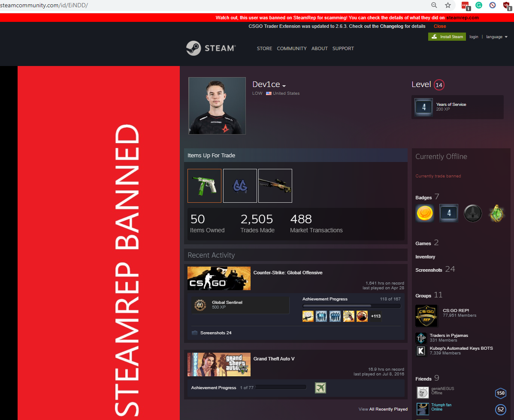This screenshot has width=514, height=420.
Task: Open the SUPPORT menu
Action: click(343, 48)
